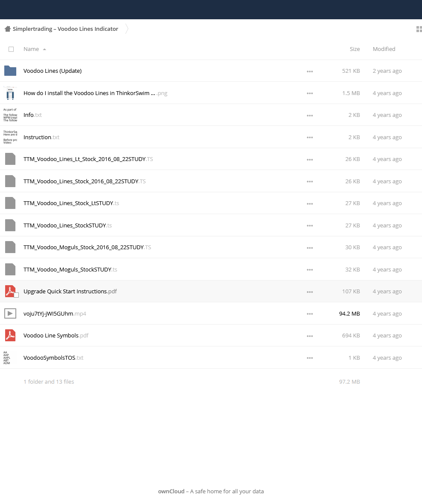Sort by the Name column header
The height and width of the screenshot is (504, 422).
31,49
